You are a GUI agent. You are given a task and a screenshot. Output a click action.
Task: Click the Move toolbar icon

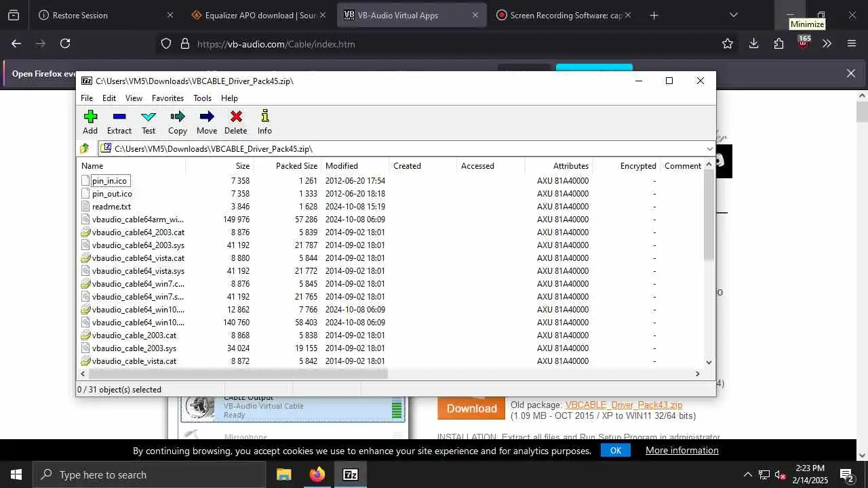[207, 117]
